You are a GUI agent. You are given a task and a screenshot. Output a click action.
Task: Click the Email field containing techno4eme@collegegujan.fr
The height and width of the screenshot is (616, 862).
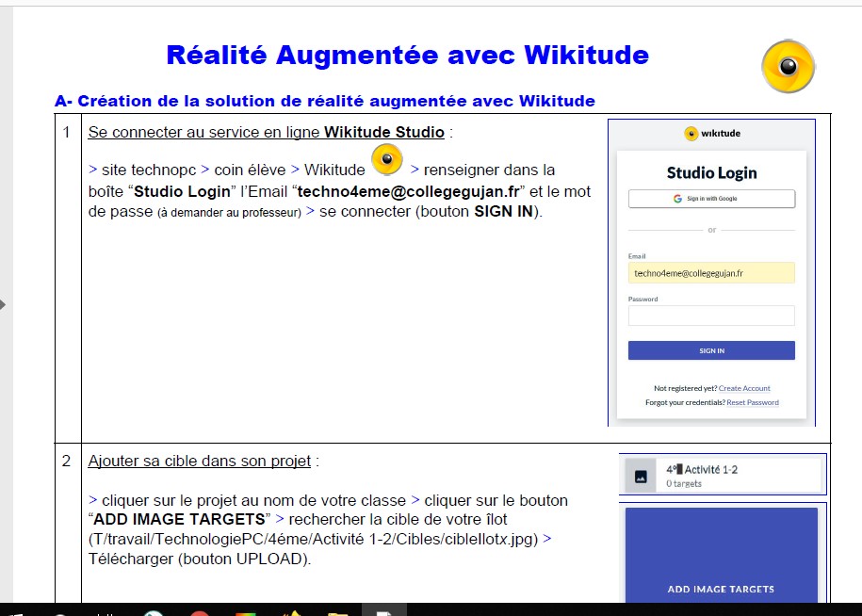pos(711,273)
